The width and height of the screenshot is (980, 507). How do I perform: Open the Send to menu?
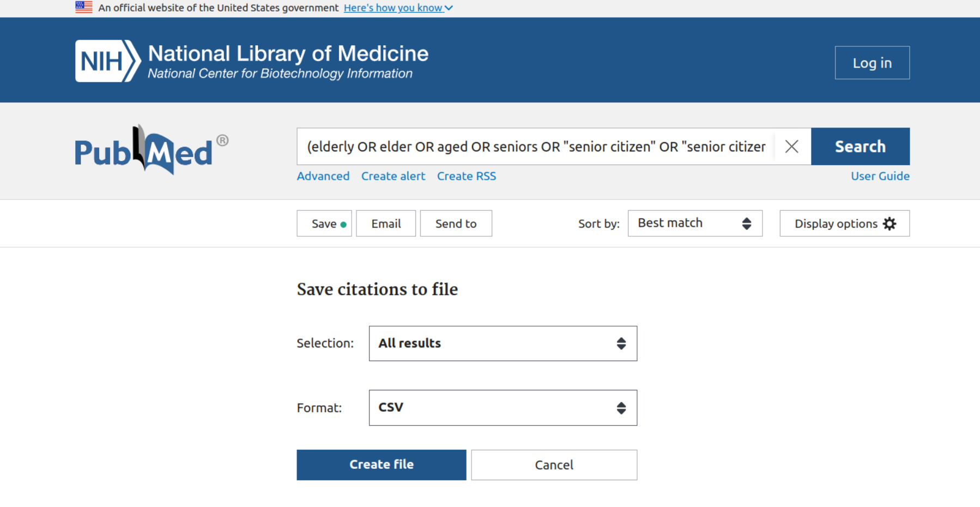click(x=456, y=224)
